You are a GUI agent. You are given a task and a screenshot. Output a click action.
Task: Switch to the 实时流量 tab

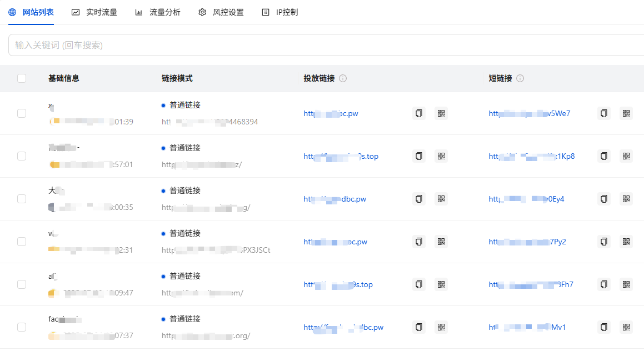[x=94, y=12]
